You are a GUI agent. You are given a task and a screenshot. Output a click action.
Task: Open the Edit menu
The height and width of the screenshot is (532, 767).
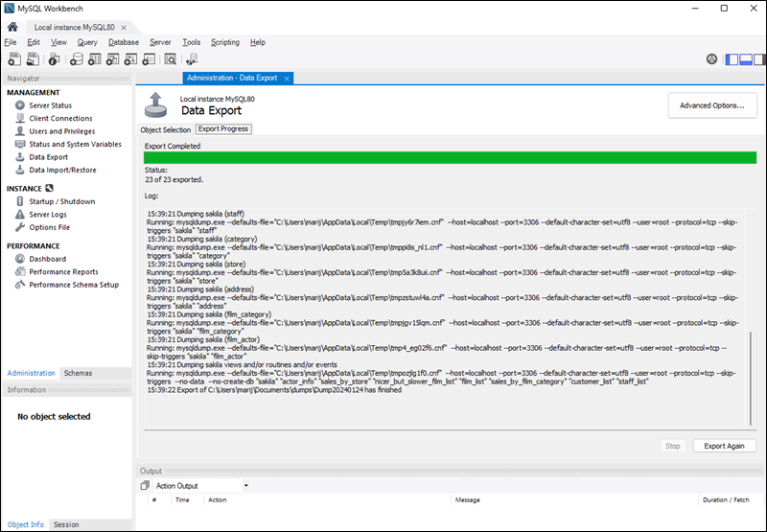34,42
